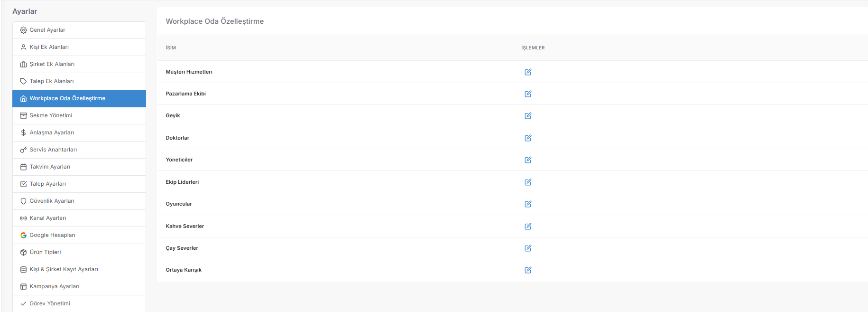Viewport: 868px width, 312px height.
Task: Edit the Pazarlama Ekibi room
Action: [528, 94]
